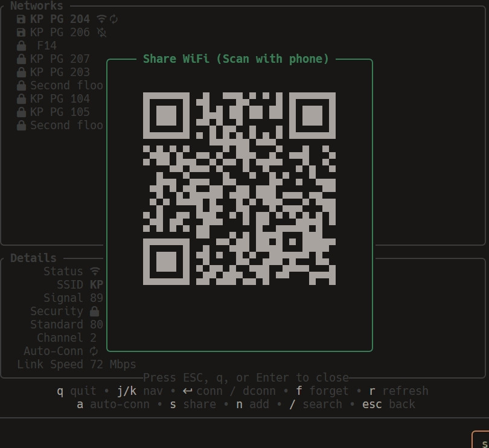Select the KP PG 104 network
The width and height of the screenshot is (489, 448).
(53, 99)
